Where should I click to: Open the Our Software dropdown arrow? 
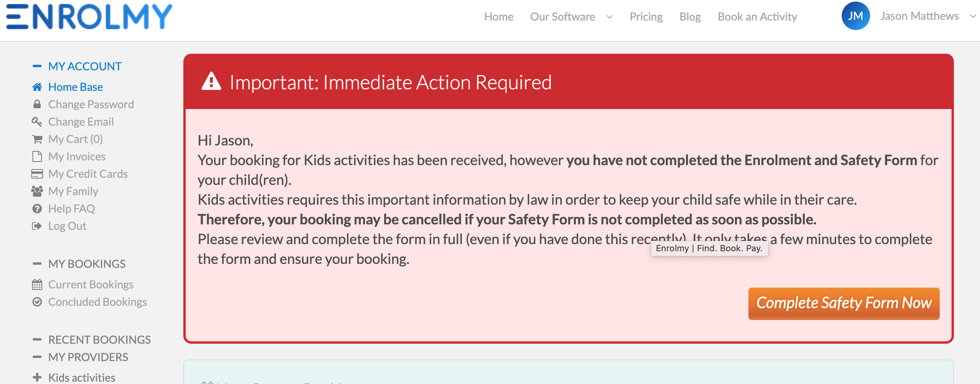609,17
